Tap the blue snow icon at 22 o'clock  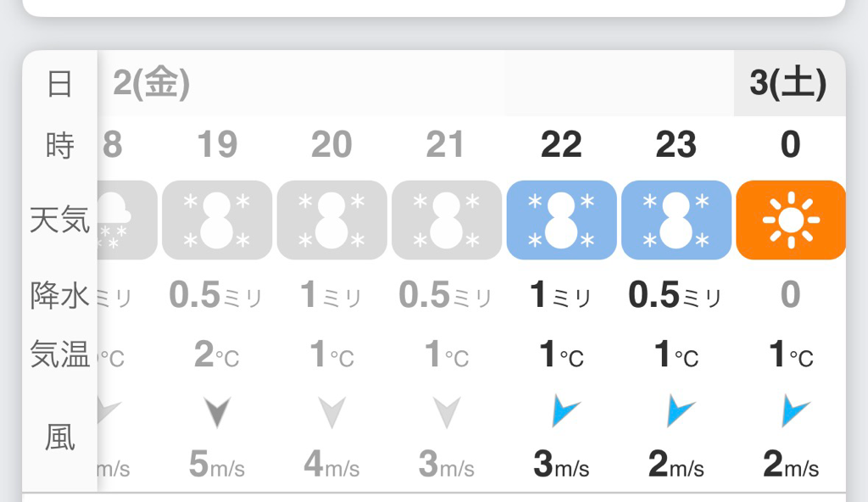click(x=561, y=220)
